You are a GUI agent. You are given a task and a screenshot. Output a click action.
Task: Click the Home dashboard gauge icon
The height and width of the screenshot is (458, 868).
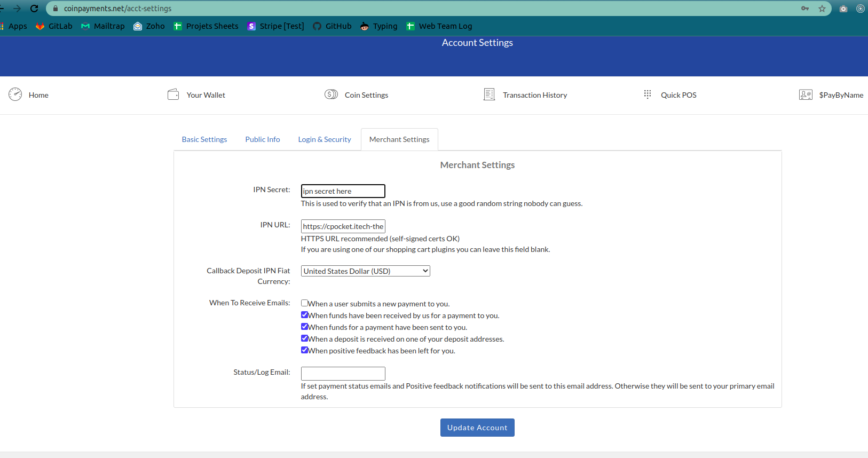tap(15, 94)
